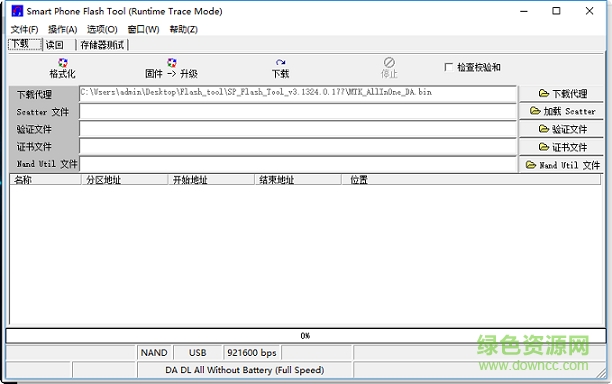Image resolution: width=612 pixels, height=384 pixels.
Task: Click the Nand Util 文件 folder button
Action: click(561, 165)
